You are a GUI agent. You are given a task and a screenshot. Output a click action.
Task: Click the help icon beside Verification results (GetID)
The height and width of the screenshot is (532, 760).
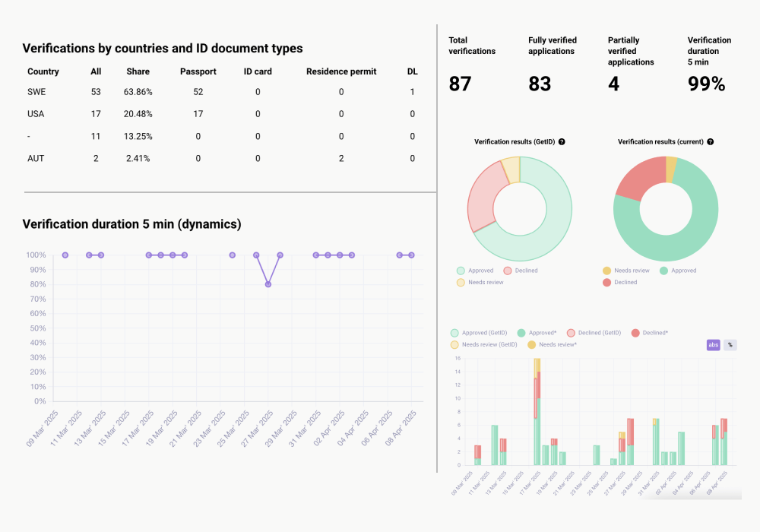point(560,141)
